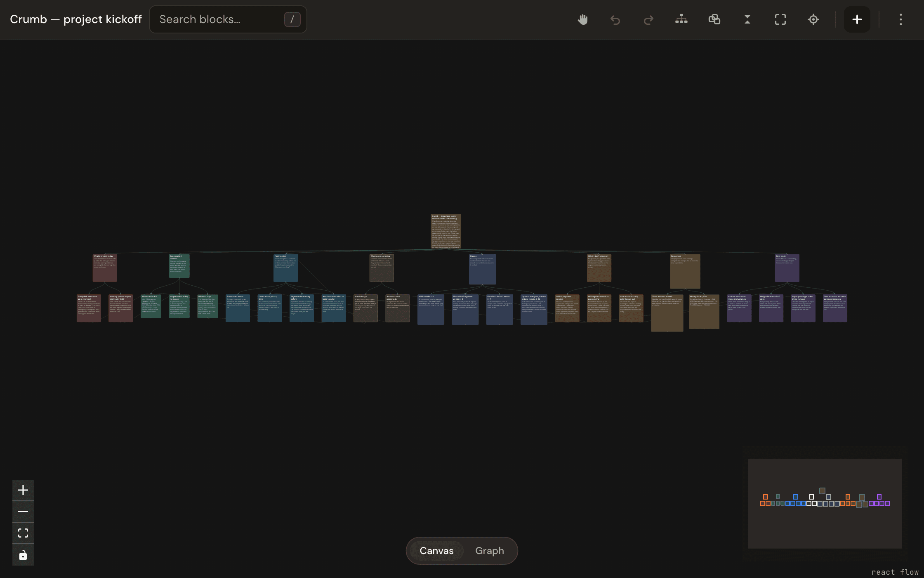The width and height of the screenshot is (924, 578).
Task: Open the three-dot more options menu
Action: click(x=901, y=19)
